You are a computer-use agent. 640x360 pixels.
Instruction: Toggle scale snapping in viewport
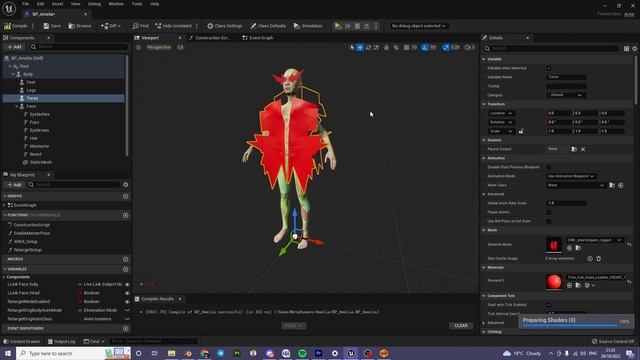(x=446, y=47)
